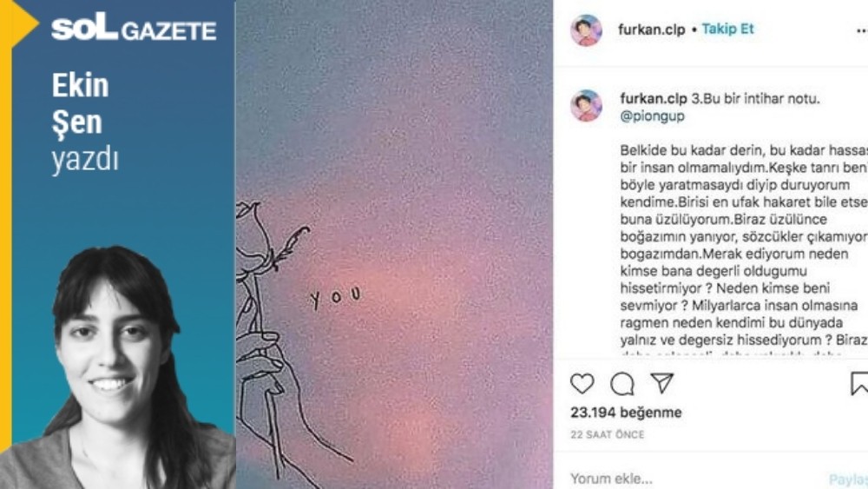Open the three-dot more options menu

pyautogui.click(x=861, y=31)
